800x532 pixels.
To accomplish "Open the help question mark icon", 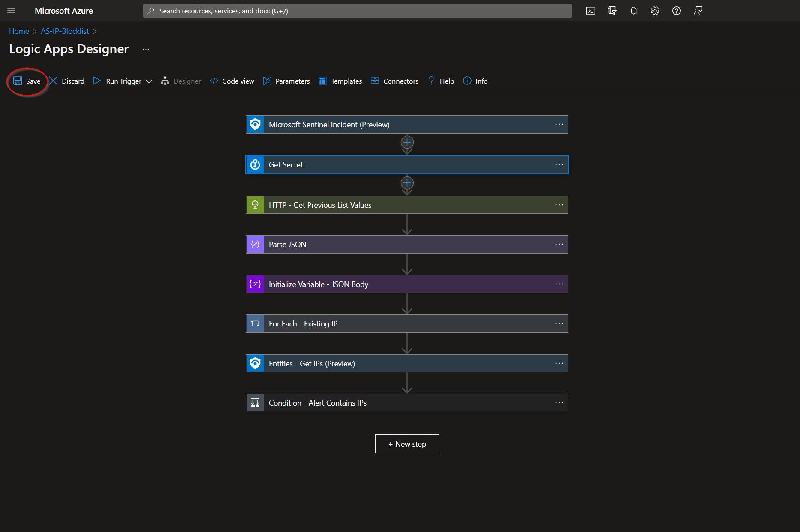I will click(677, 11).
